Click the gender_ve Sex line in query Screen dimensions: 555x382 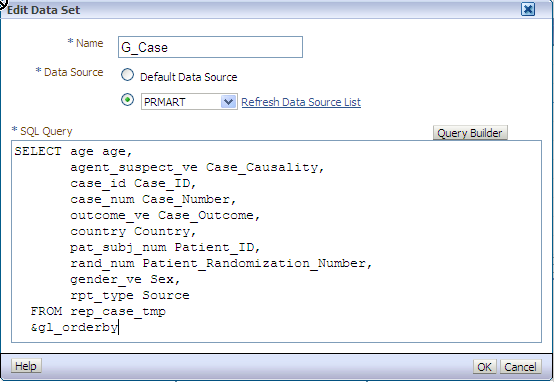click(125, 279)
